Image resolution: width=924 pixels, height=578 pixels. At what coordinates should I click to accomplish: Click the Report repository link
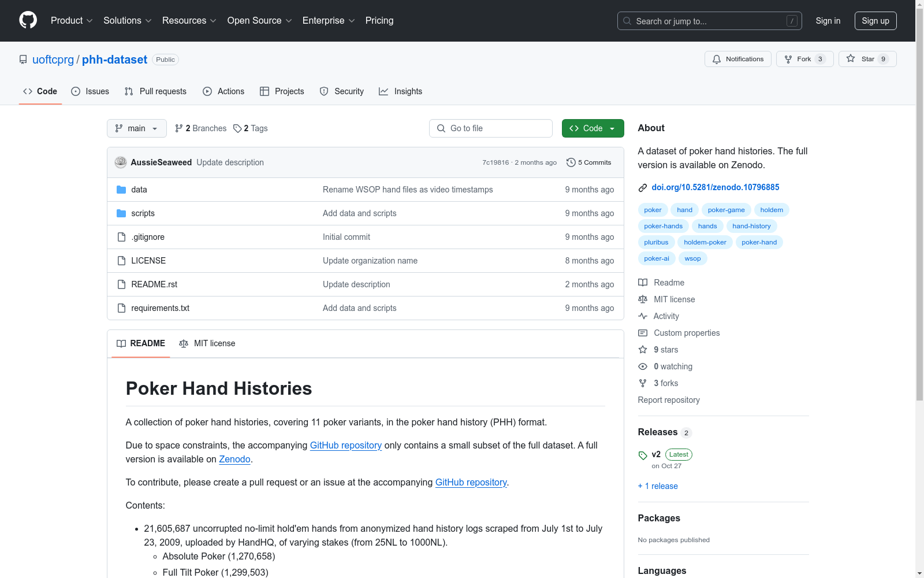coord(669,400)
